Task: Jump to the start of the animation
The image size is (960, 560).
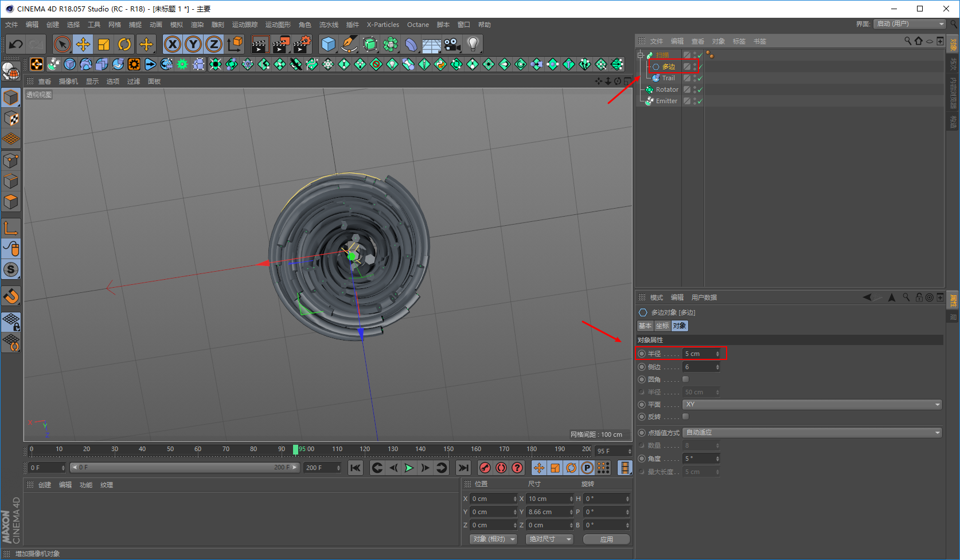Action: pyautogui.click(x=356, y=468)
